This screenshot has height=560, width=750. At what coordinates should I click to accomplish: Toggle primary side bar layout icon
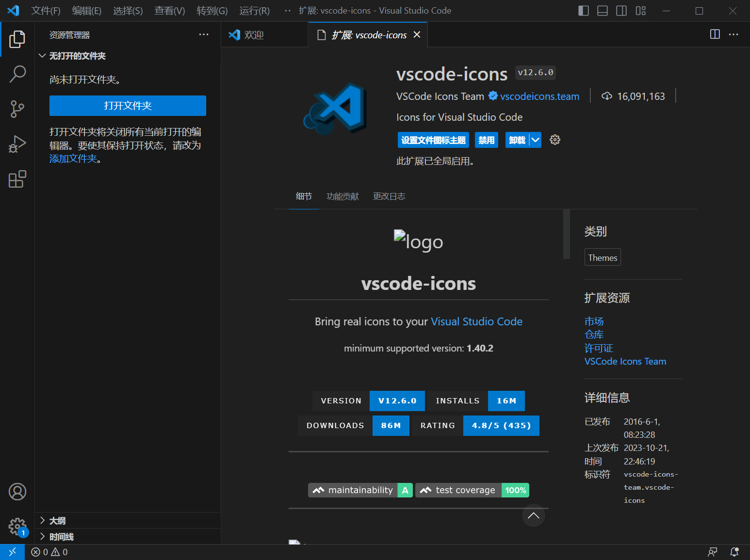pos(584,11)
